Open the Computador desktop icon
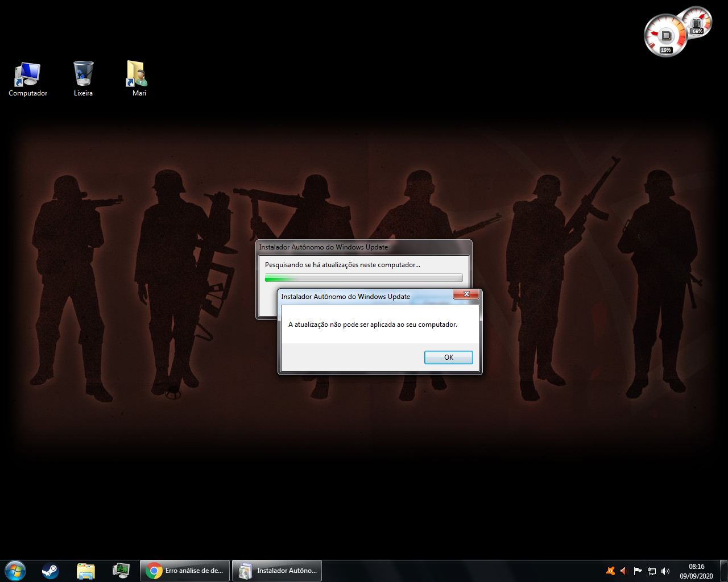728x582 pixels. (28, 79)
